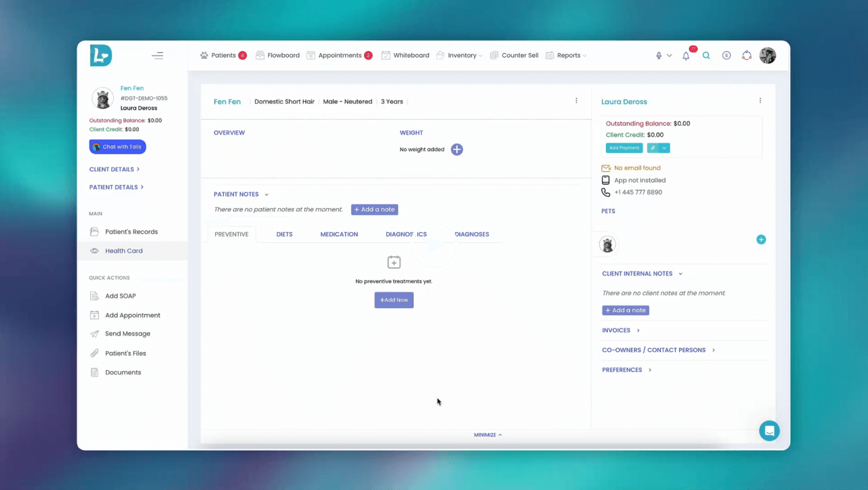Open the notifications bell icon

point(685,56)
